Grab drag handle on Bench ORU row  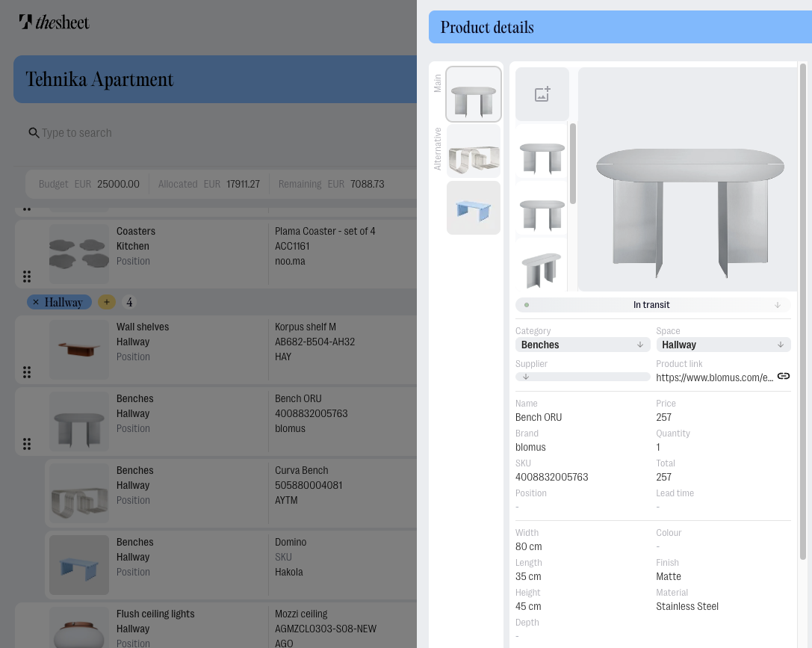click(27, 444)
